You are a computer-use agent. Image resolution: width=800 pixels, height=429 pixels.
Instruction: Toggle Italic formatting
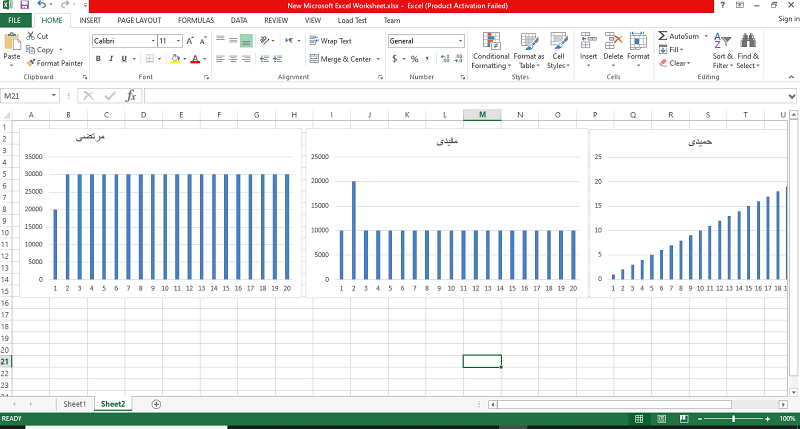point(111,59)
